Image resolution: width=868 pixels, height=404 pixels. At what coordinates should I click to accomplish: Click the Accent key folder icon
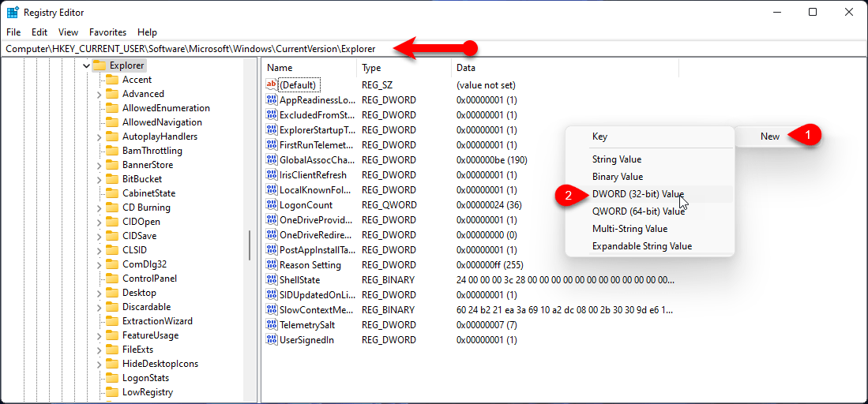112,80
